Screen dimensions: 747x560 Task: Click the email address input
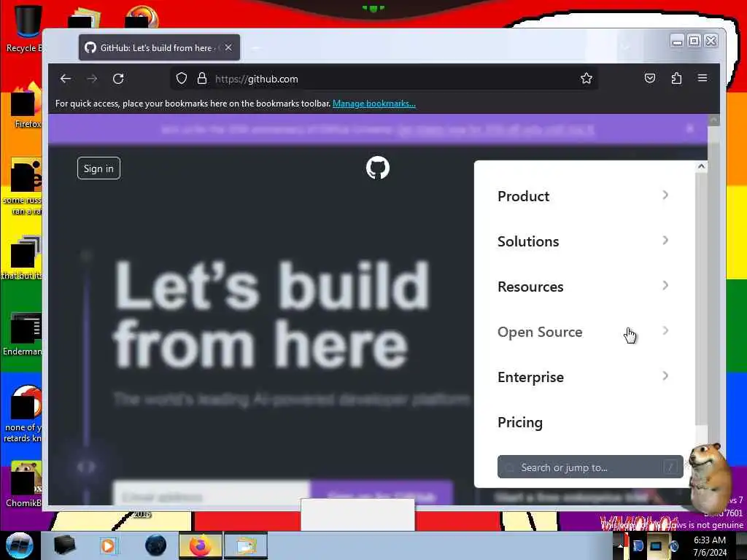pyautogui.click(x=212, y=495)
